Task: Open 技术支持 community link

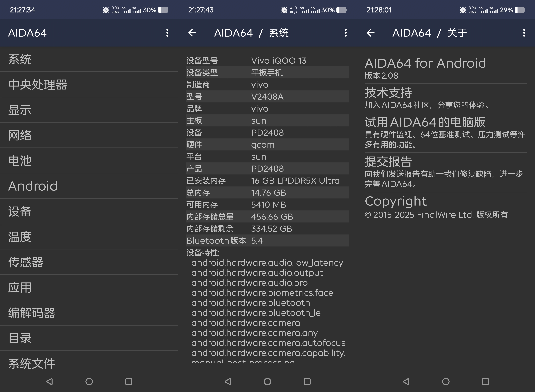Action: point(446,98)
